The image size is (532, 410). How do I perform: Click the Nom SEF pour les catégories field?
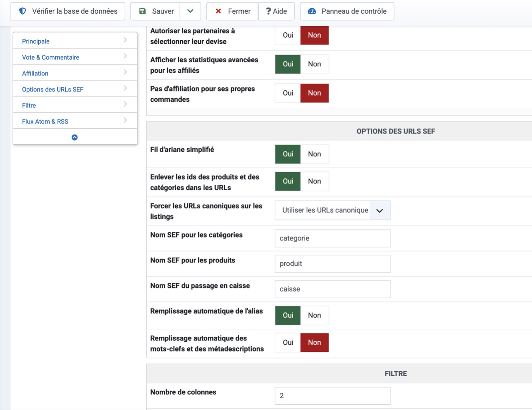tap(332, 238)
